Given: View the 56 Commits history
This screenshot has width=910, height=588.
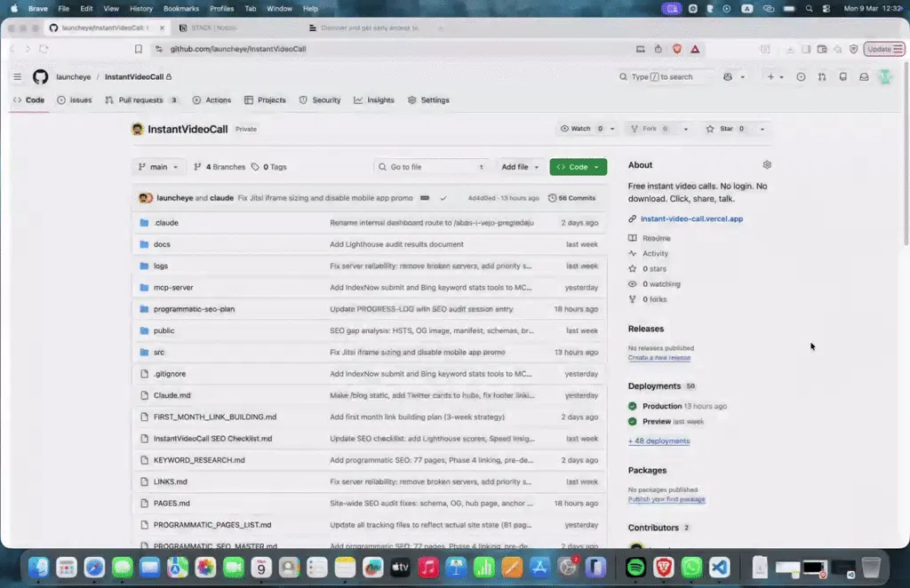Looking at the screenshot, I should point(571,198).
